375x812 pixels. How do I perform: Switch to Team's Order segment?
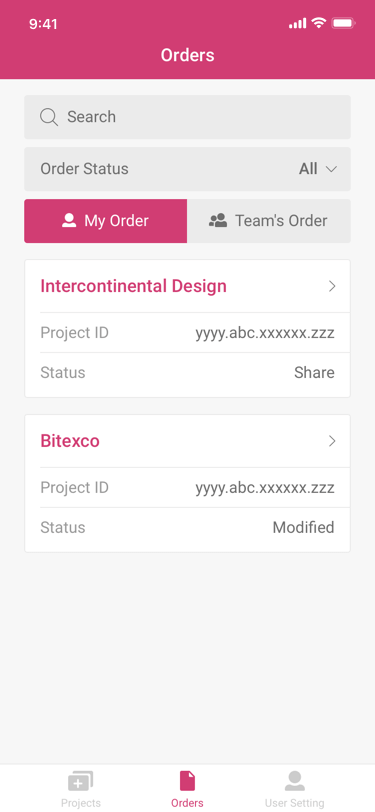pos(269,221)
